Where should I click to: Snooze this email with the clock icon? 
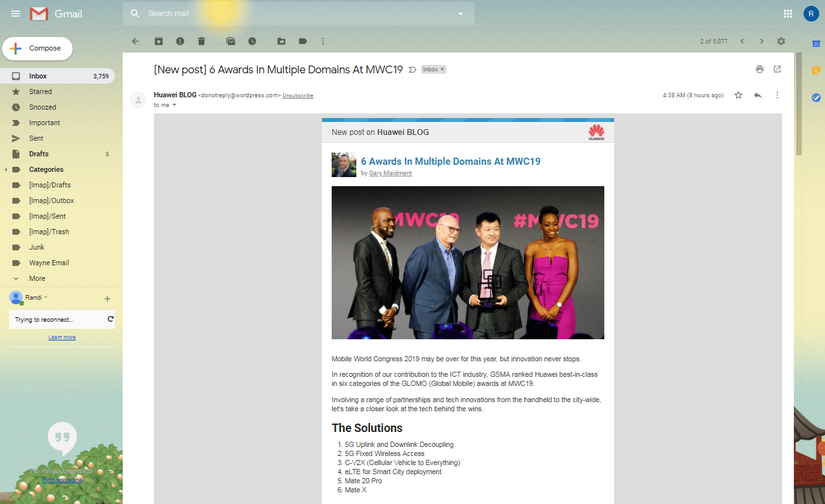tap(252, 41)
